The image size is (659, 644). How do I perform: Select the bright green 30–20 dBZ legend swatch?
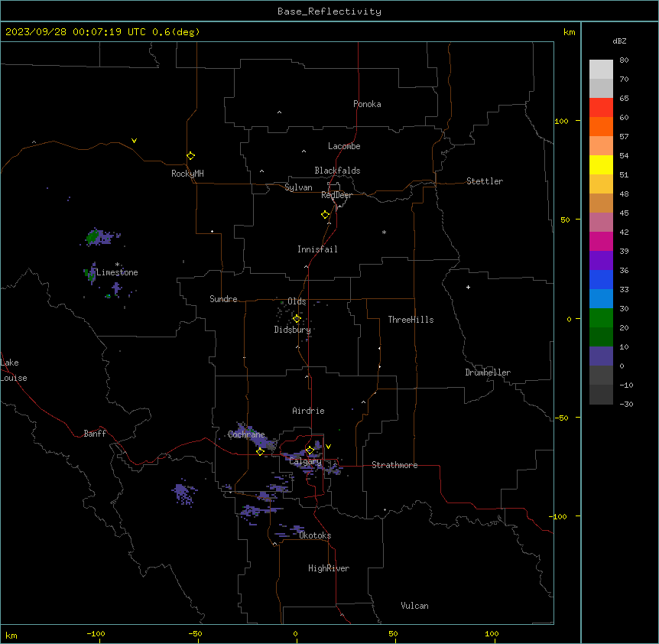coord(601,318)
